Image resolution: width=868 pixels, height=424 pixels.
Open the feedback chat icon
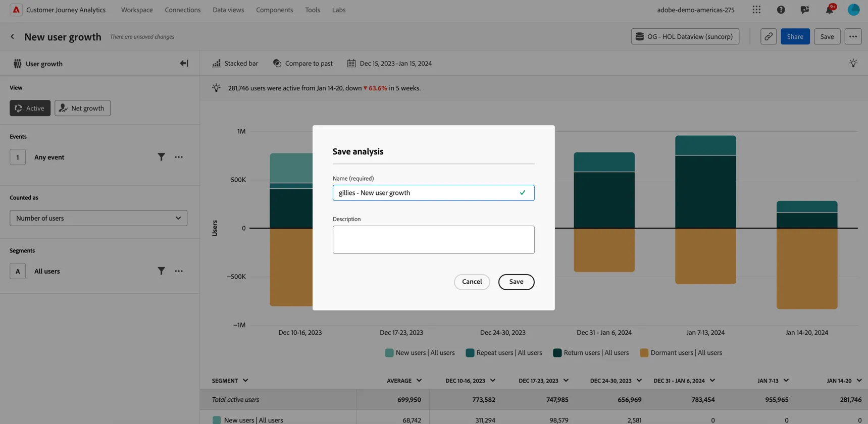pyautogui.click(x=805, y=10)
